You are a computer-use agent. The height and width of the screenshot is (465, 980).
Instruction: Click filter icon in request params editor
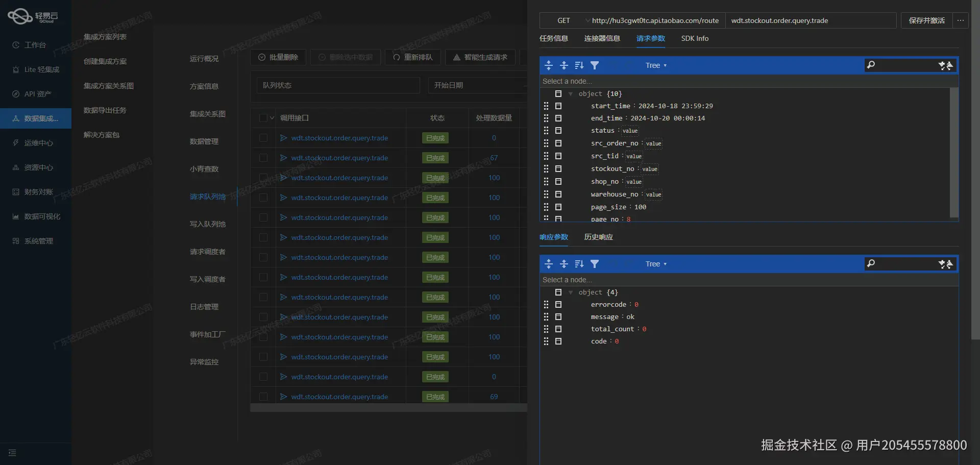tap(595, 65)
